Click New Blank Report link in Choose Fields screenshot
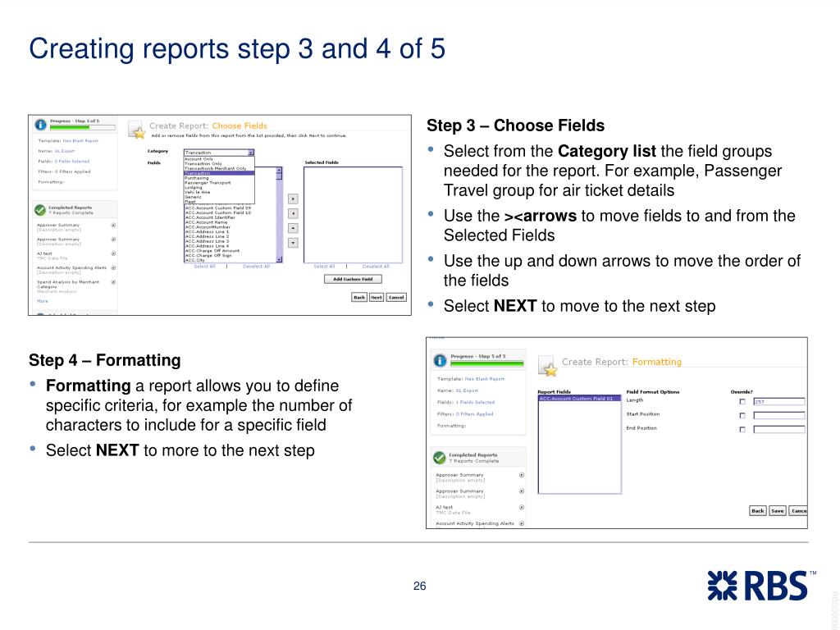Viewport: 840px width, 630px height. click(80, 141)
